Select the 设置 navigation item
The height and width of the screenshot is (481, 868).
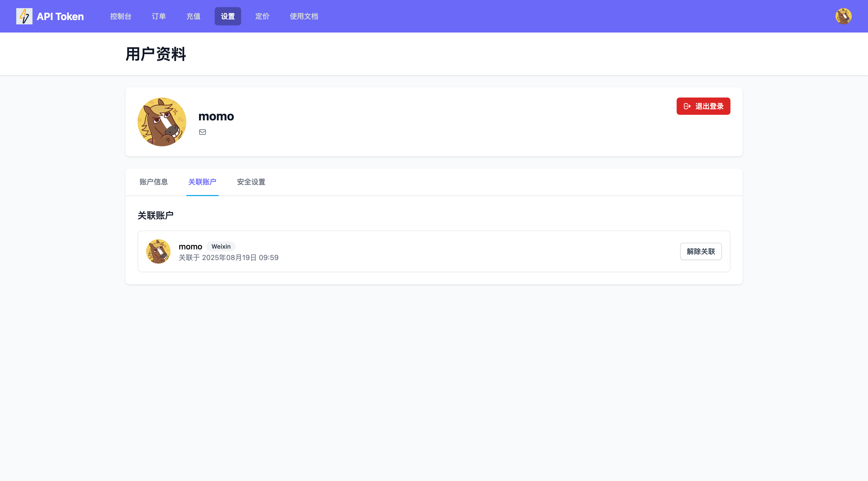[x=227, y=16]
